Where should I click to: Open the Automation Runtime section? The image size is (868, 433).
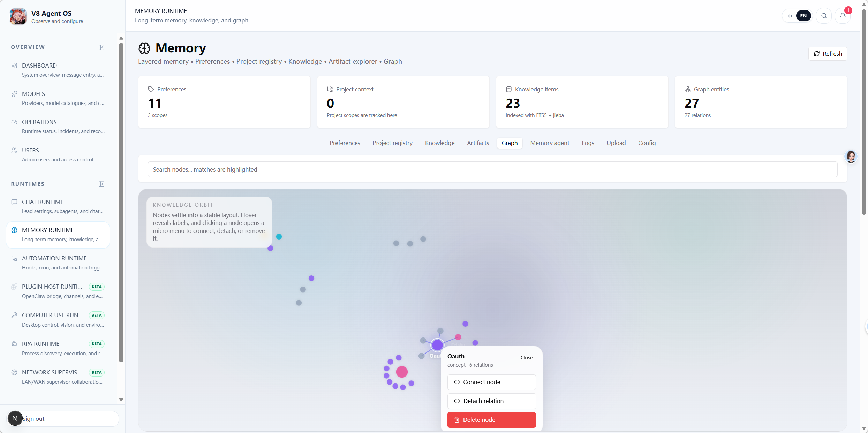tap(54, 258)
